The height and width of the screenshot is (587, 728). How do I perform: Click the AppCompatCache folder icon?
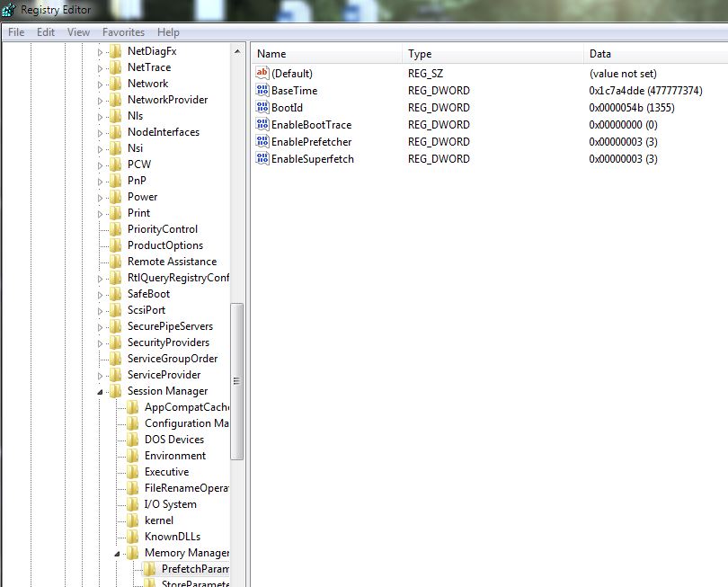(x=132, y=407)
